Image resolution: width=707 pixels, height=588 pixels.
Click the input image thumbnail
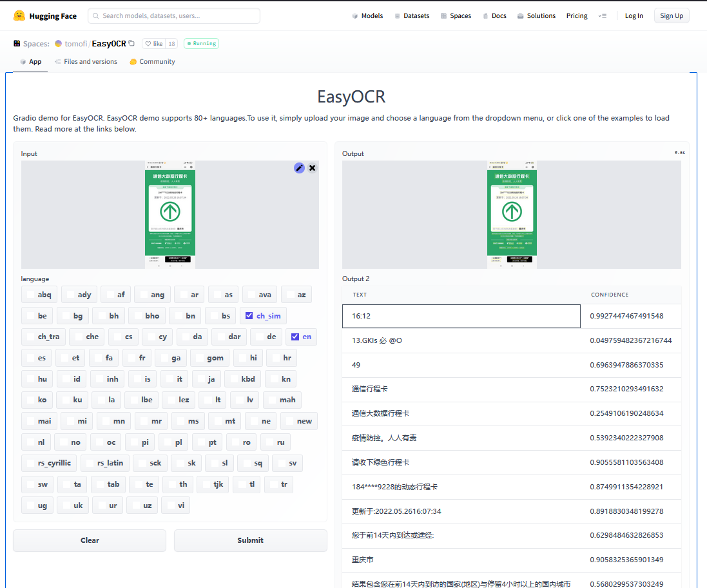(170, 215)
